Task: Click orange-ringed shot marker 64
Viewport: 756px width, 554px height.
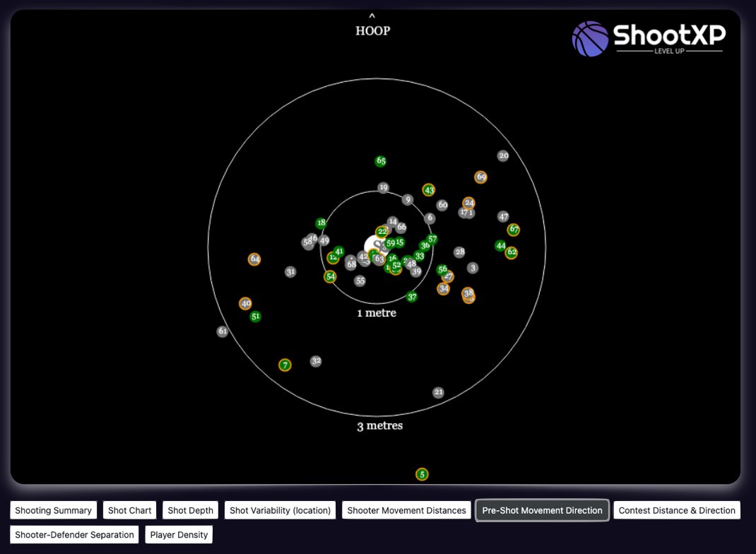Action: [x=254, y=259]
